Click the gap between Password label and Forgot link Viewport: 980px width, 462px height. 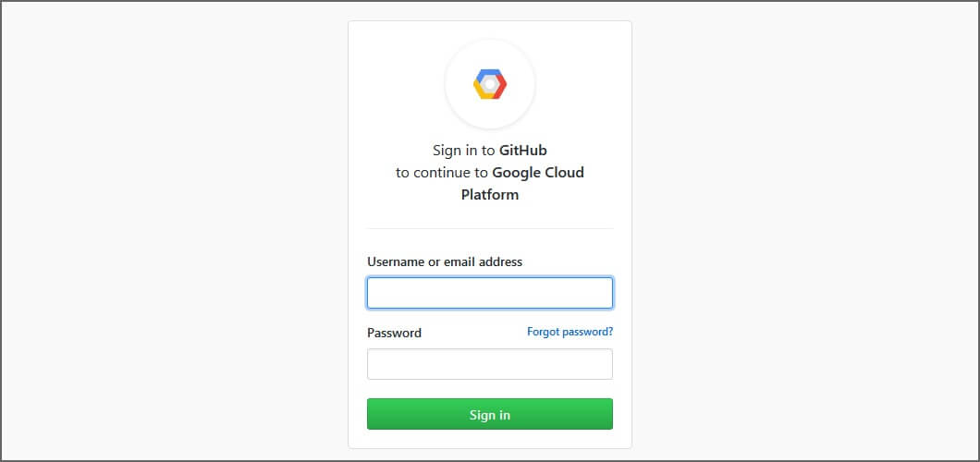pos(473,333)
